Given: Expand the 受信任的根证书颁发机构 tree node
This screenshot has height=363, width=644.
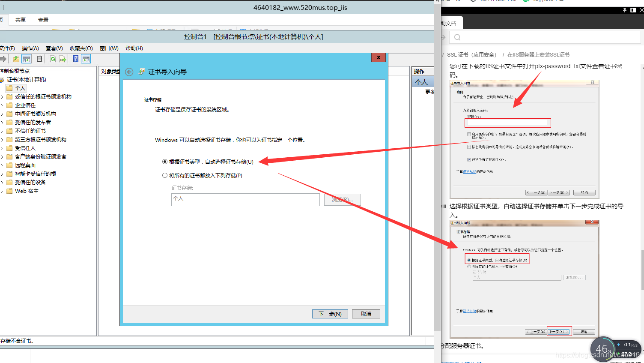Looking at the screenshot, I should coord(2,97).
